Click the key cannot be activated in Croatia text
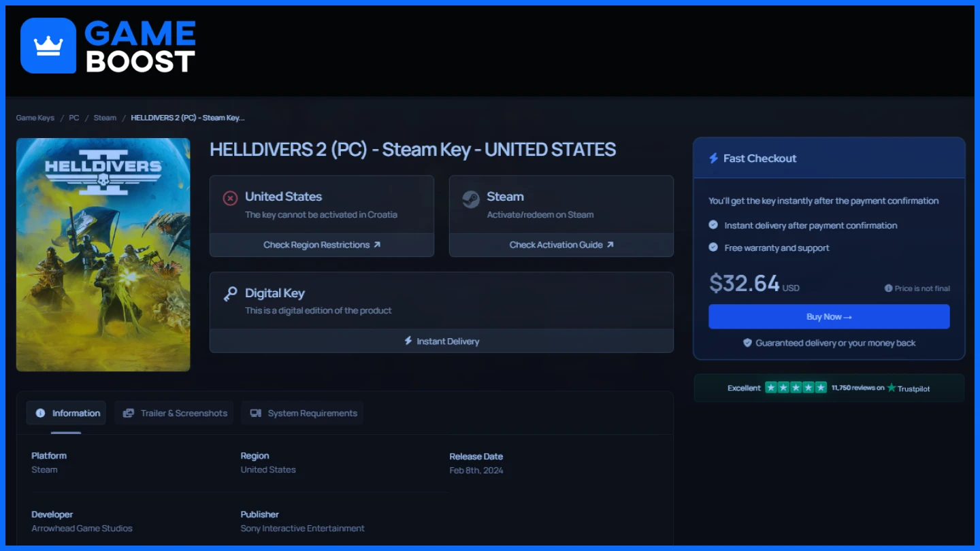Image resolution: width=980 pixels, height=551 pixels. click(321, 214)
